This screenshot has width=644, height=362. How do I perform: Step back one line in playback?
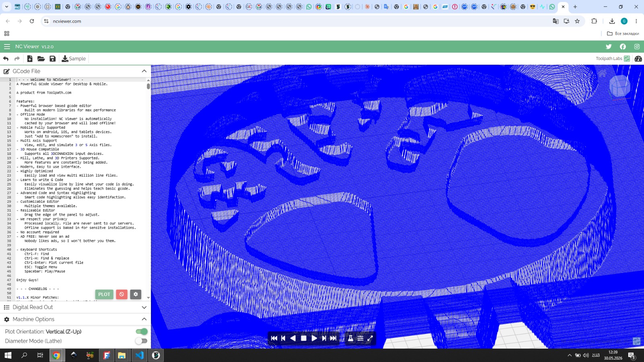pos(283,338)
